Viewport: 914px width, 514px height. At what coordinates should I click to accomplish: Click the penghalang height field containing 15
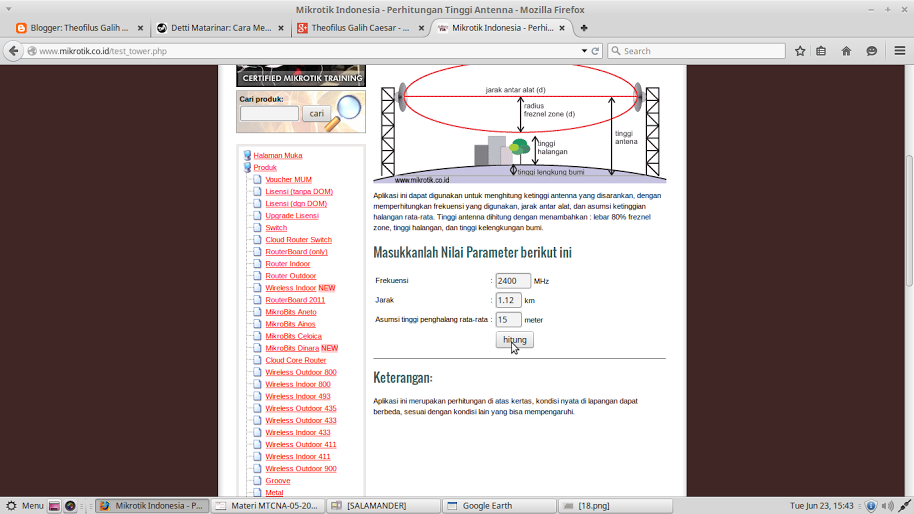[x=508, y=319]
